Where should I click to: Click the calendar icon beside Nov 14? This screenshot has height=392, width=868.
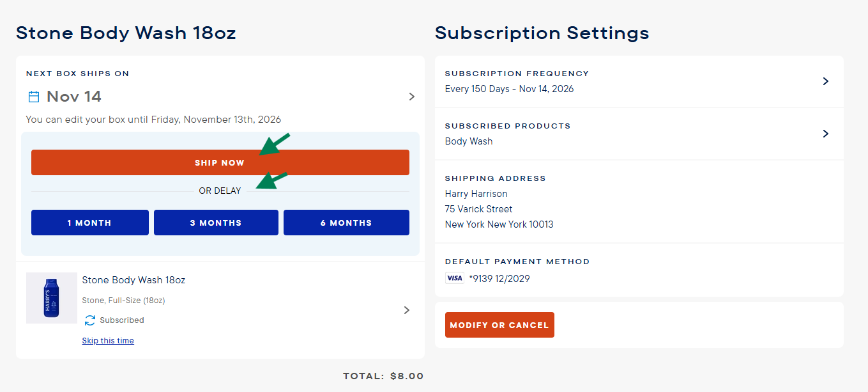point(34,97)
